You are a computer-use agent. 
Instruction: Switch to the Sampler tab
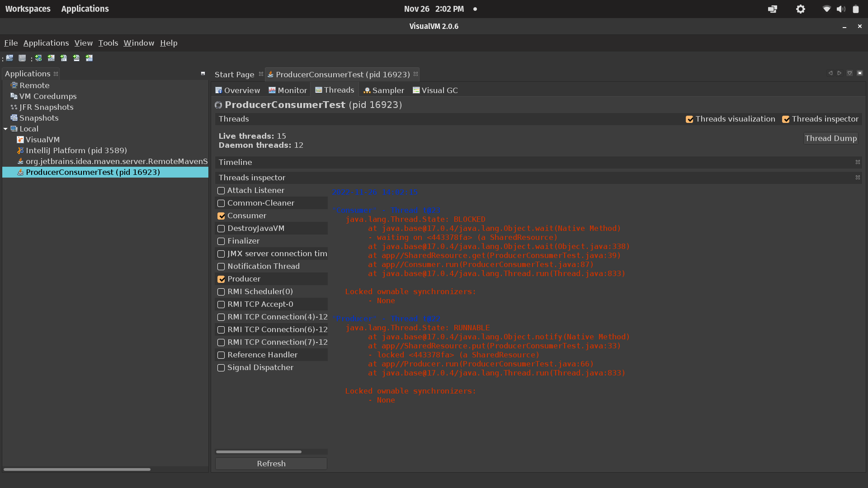tap(383, 90)
